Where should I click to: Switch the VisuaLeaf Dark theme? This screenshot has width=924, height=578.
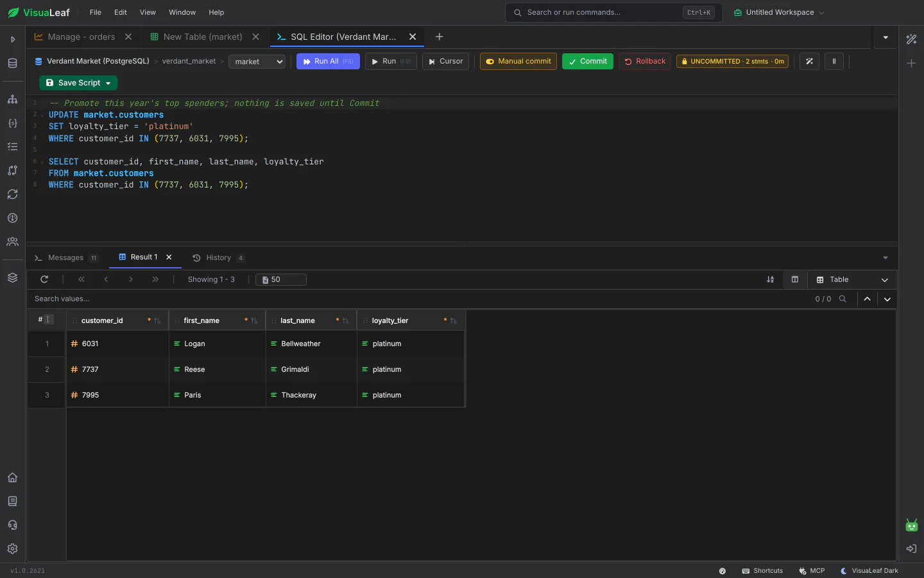pos(869,571)
